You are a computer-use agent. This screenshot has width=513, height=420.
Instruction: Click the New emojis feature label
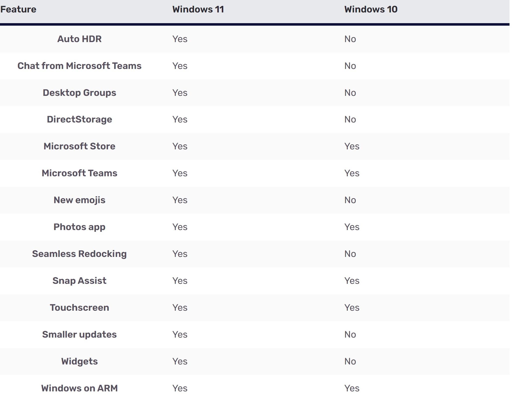click(x=79, y=200)
